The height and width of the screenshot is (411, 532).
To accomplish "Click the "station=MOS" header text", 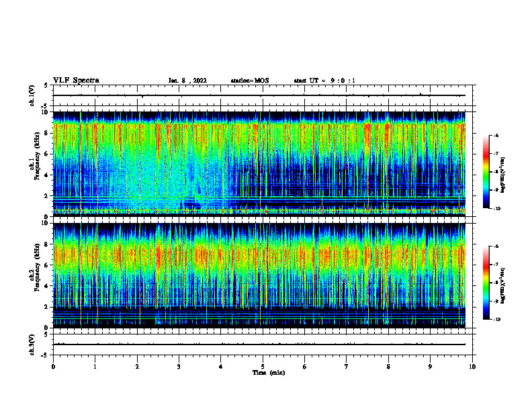I will 250,81.
